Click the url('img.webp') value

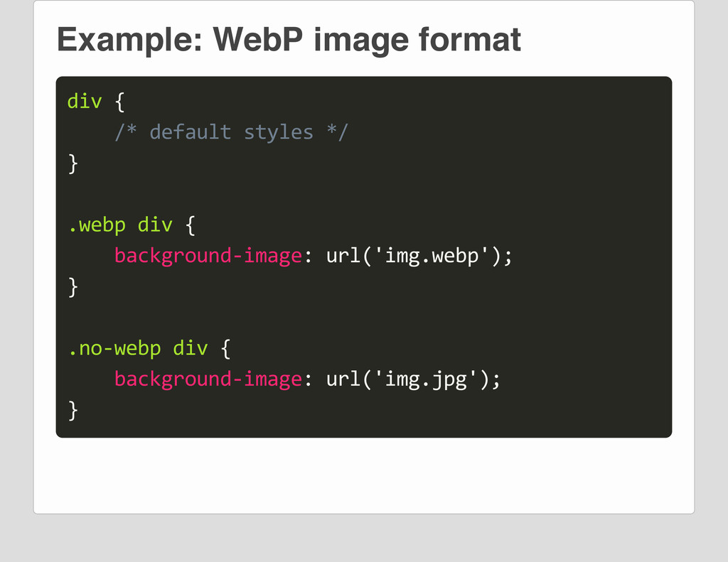tap(414, 256)
